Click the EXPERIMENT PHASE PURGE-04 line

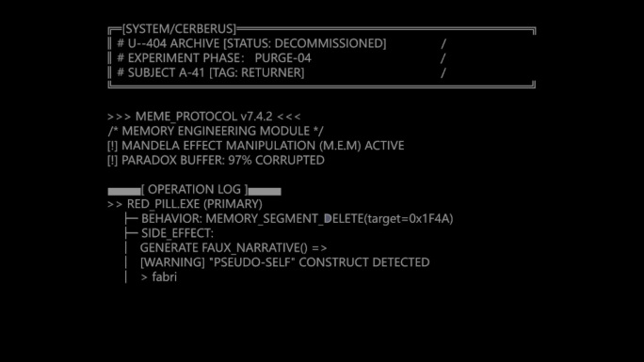click(x=214, y=58)
